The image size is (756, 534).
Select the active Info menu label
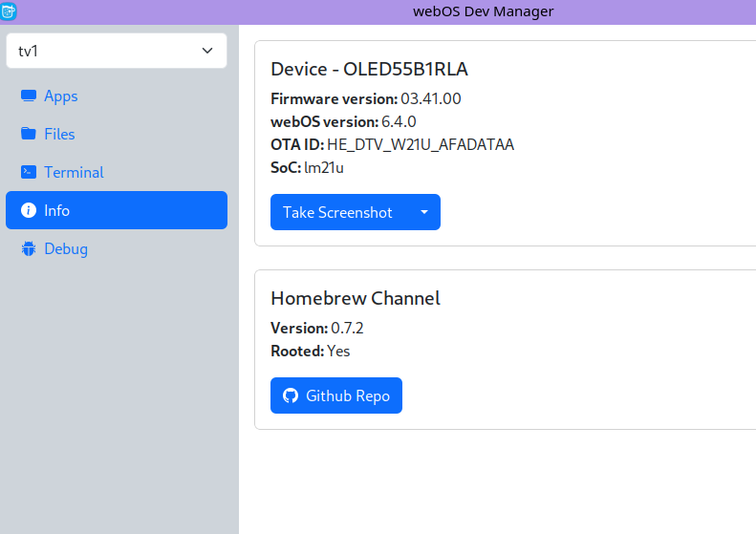[x=56, y=210]
